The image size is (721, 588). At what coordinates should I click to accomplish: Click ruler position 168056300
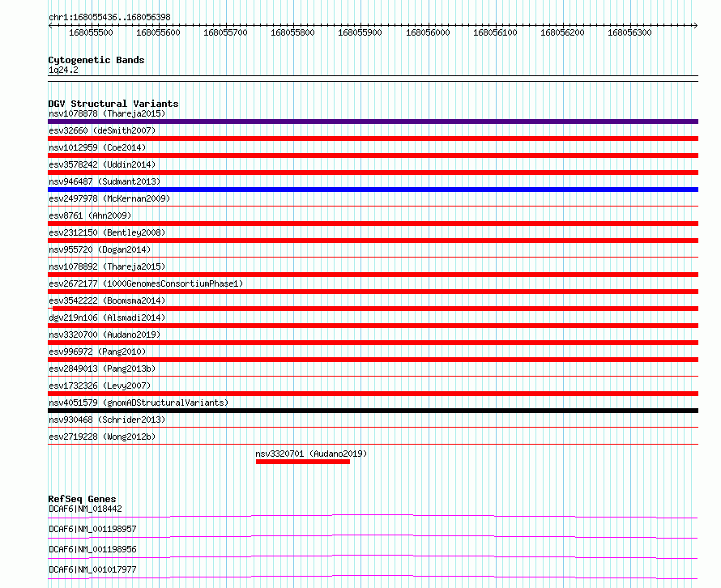tap(629, 32)
